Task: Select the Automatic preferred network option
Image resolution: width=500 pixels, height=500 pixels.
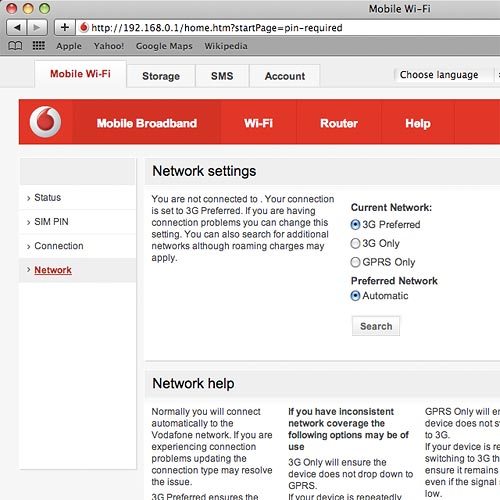Action: pos(355,296)
